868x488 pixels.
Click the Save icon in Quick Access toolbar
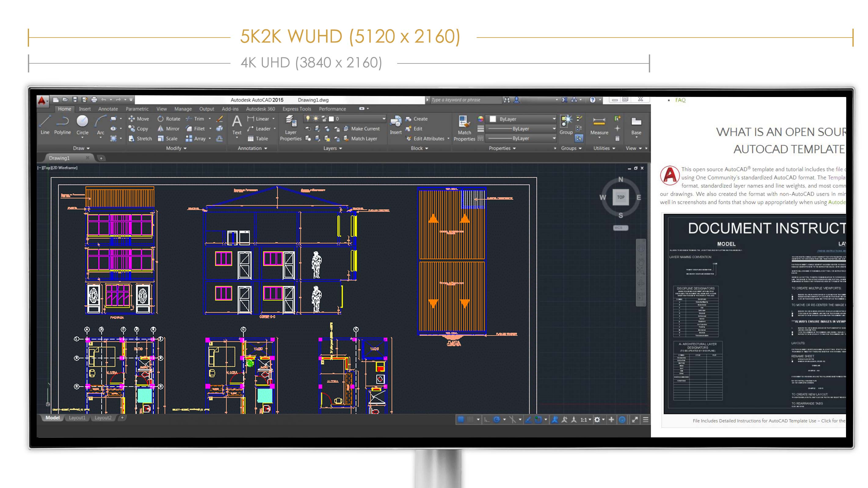tap(75, 100)
